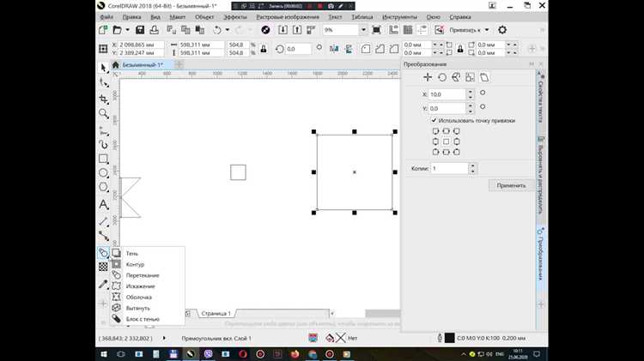
Task: Select the Polygon tool in the toolbox
Action: pyautogui.click(x=104, y=188)
